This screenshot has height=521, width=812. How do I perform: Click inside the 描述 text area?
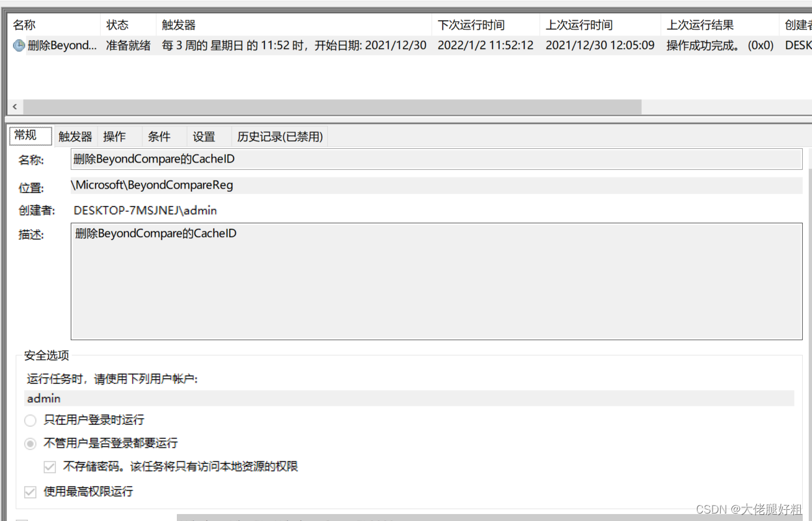(436, 282)
